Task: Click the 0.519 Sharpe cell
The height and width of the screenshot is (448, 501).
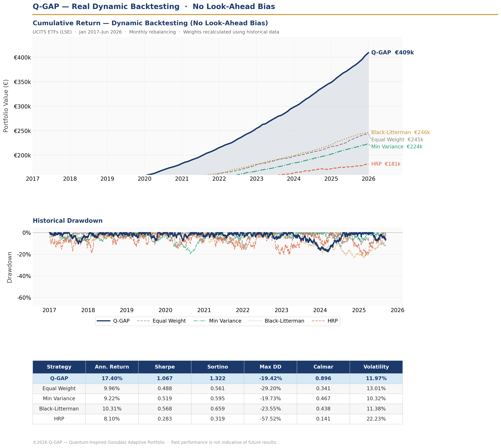Action: coord(165,399)
